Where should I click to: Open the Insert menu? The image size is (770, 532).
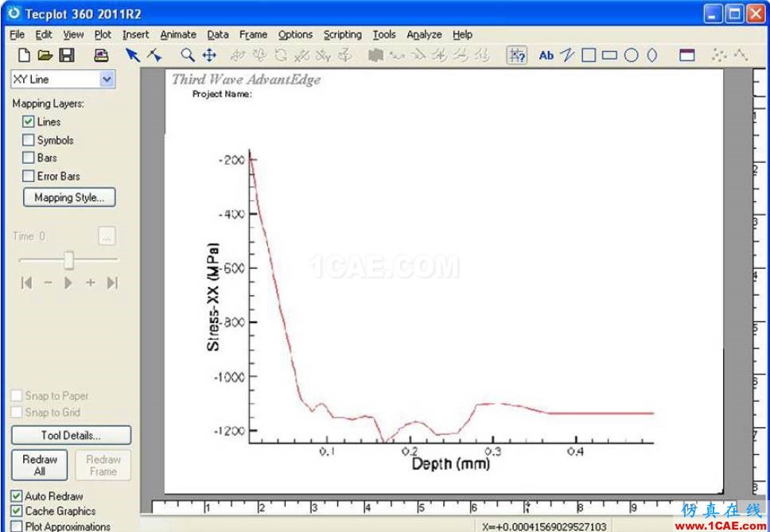(135, 34)
